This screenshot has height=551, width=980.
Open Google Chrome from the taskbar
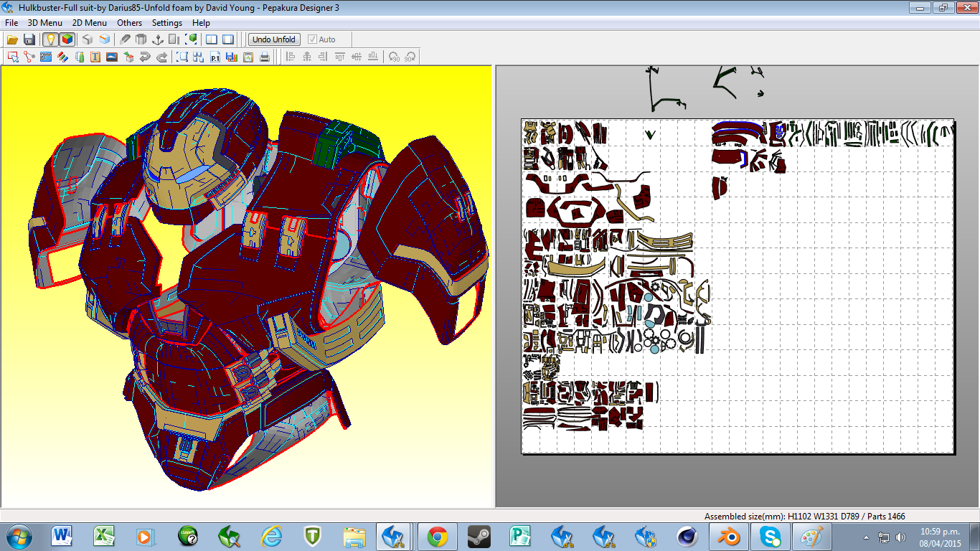[x=438, y=536]
